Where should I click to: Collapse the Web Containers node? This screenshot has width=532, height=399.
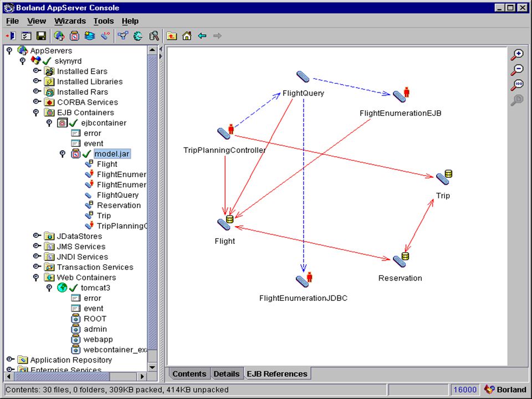[36, 278]
